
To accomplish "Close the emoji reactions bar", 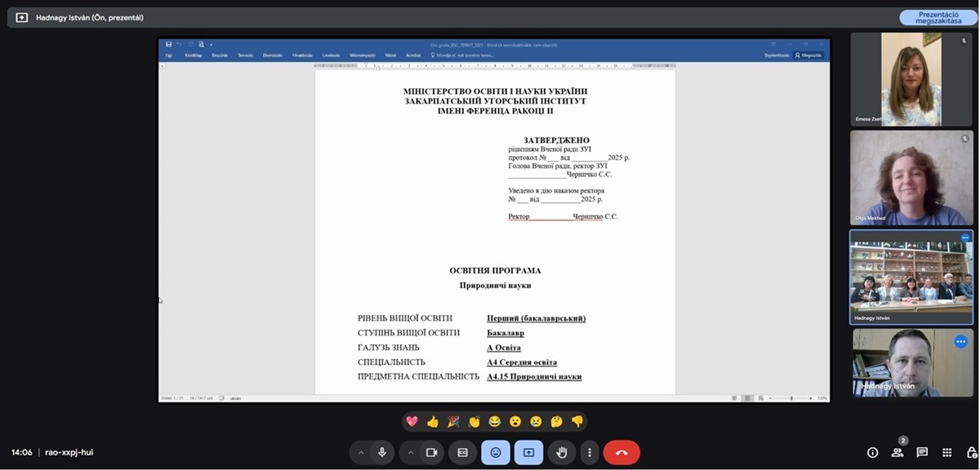I will tap(496, 452).
